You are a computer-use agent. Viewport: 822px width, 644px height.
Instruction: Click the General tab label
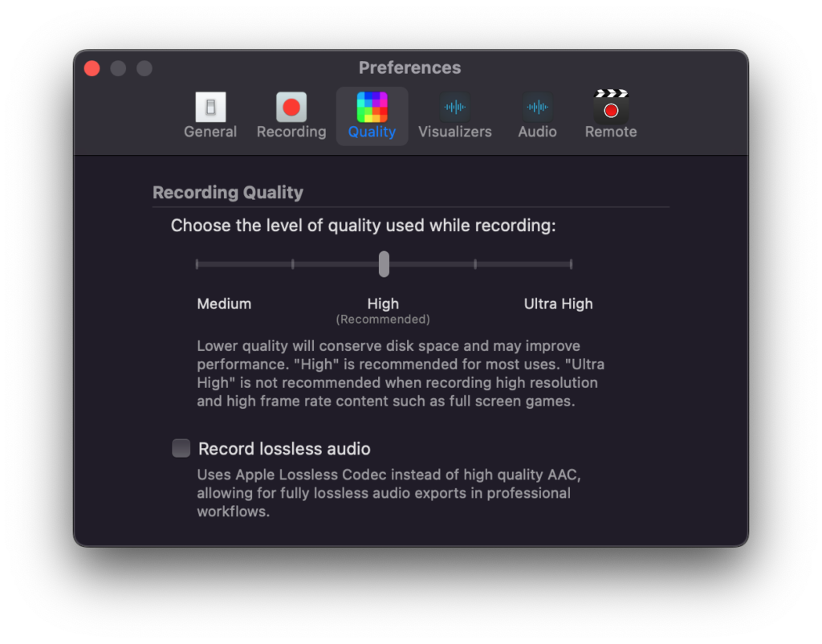[210, 132]
